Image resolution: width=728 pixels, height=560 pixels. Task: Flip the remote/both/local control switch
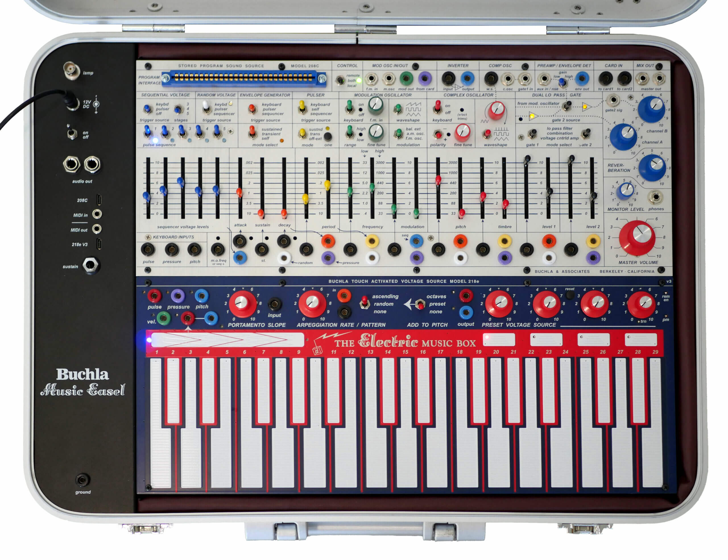[x=340, y=80]
